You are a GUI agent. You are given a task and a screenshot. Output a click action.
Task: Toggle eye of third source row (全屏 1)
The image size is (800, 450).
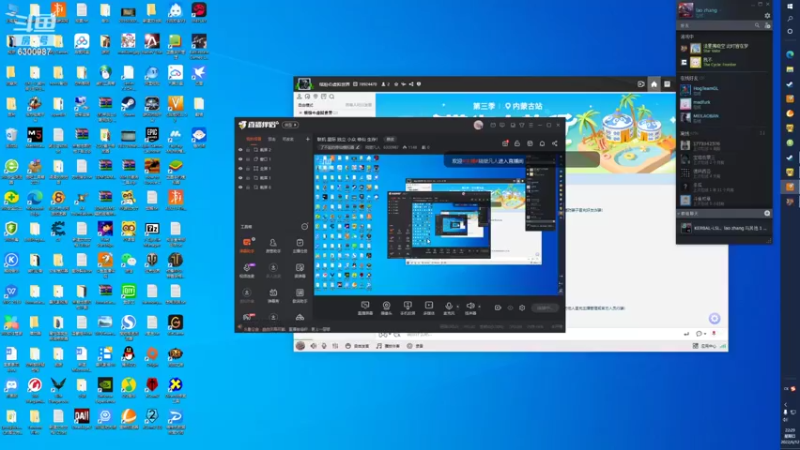240,168
